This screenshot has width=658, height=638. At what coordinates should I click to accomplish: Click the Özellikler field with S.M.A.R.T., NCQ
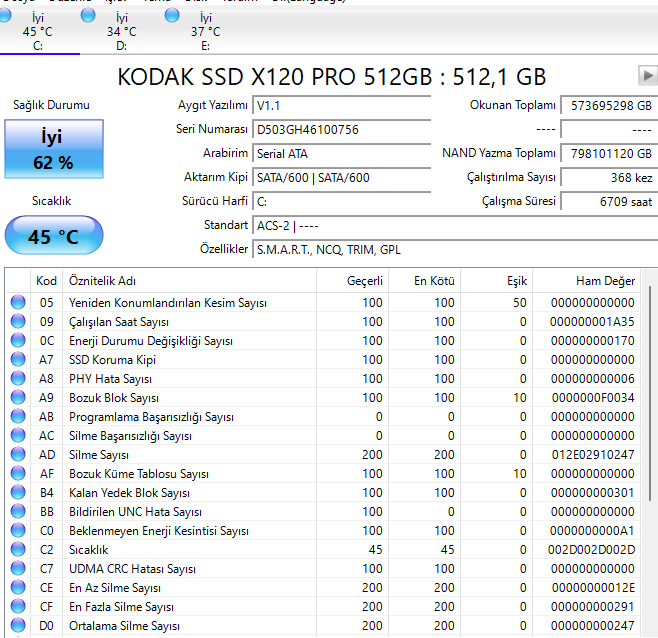[455, 250]
